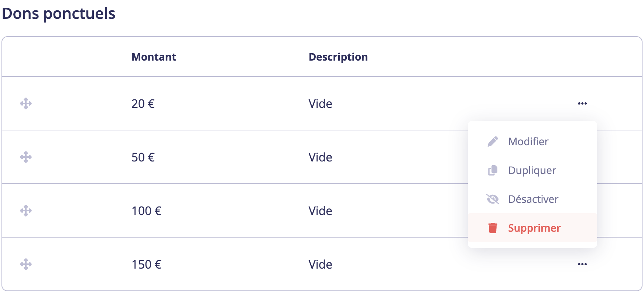Select Supprimer to delete the amount
This screenshot has width=644, height=293.
pyautogui.click(x=534, y=228)
